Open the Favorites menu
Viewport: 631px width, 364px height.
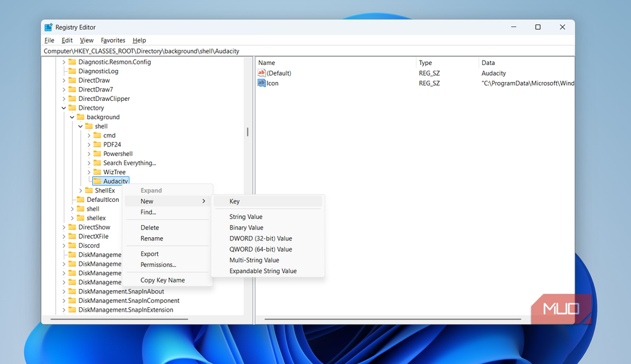click(113, 40)
